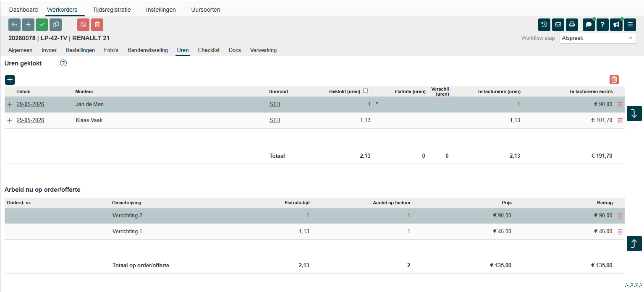Click the plus icon to add new werkorder

[x=28, y=25]
